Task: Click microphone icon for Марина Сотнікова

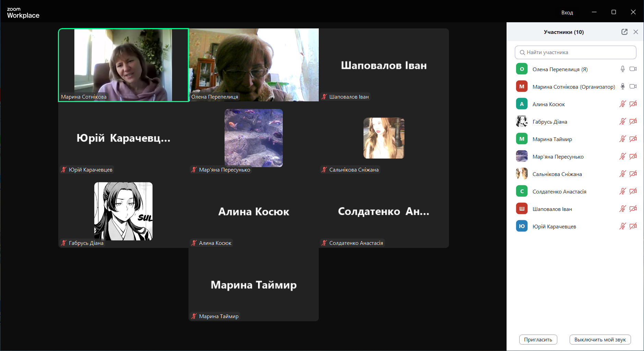Action: (623, 87)
